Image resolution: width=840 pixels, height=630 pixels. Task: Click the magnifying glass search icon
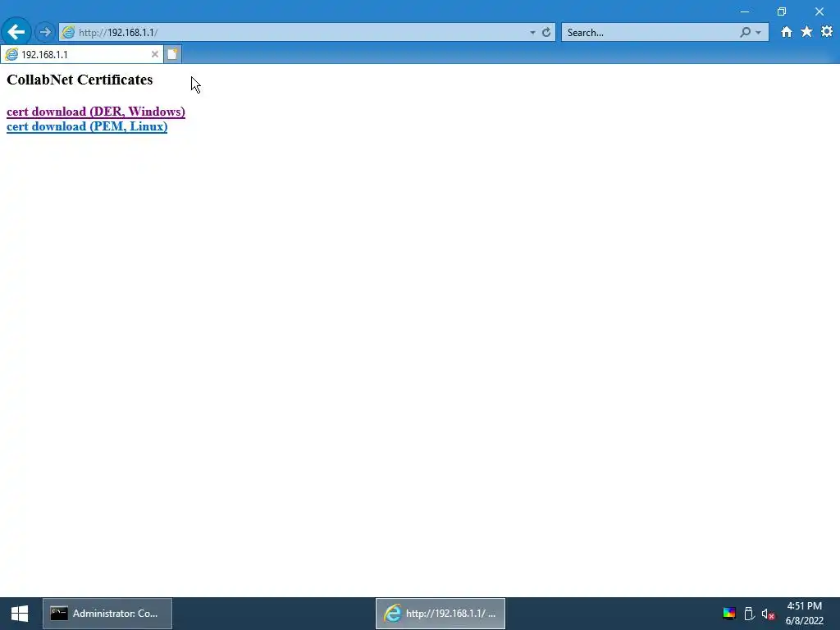[x=745, y=33]
